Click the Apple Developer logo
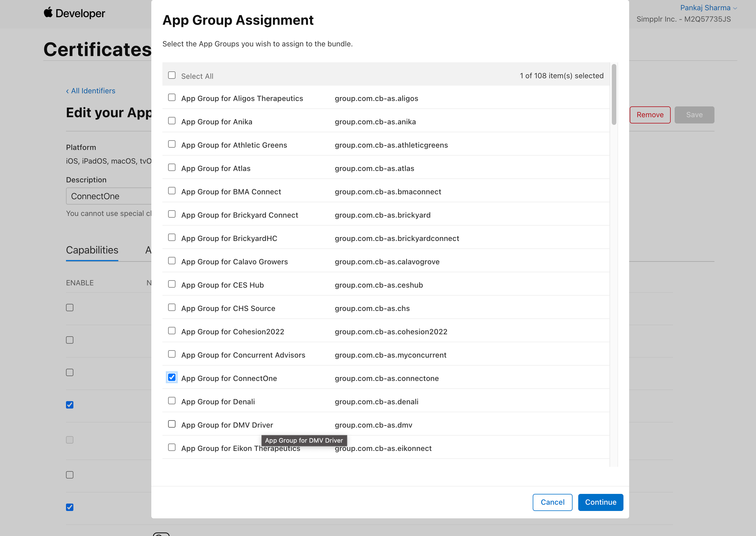The height and width of the screenshot is (536, 756). (x=74, y=13)
